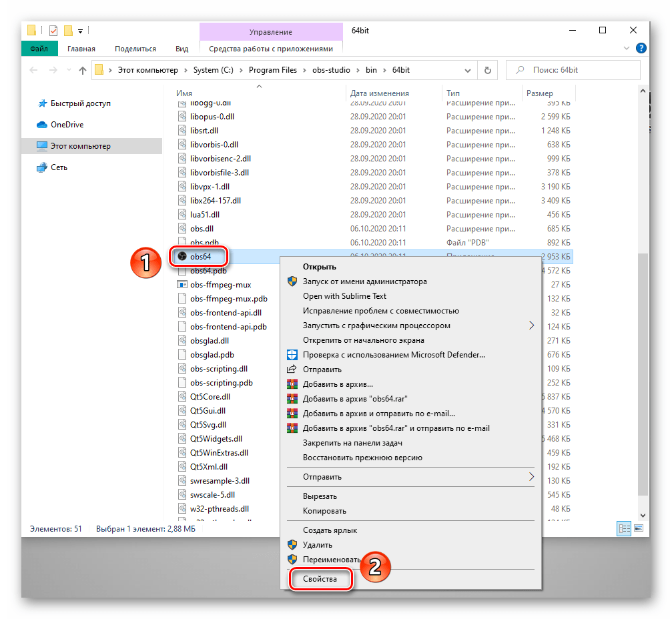Choose "Вырезать" in the context menu

click(320, 496)
